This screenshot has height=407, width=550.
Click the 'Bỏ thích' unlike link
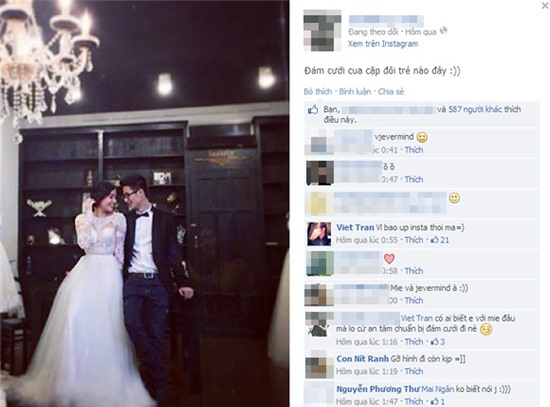click(318, 92)
